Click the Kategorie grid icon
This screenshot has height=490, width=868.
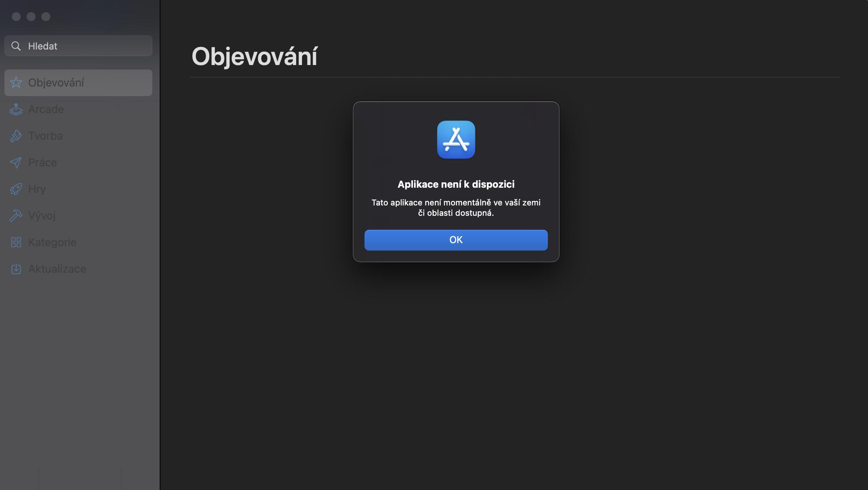pos(16,242)
